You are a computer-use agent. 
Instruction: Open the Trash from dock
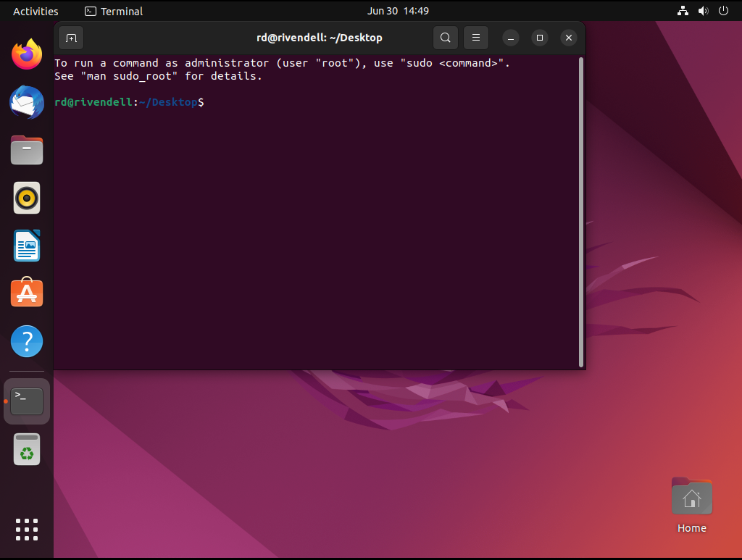pyautogui.click(x=27, y=450)
